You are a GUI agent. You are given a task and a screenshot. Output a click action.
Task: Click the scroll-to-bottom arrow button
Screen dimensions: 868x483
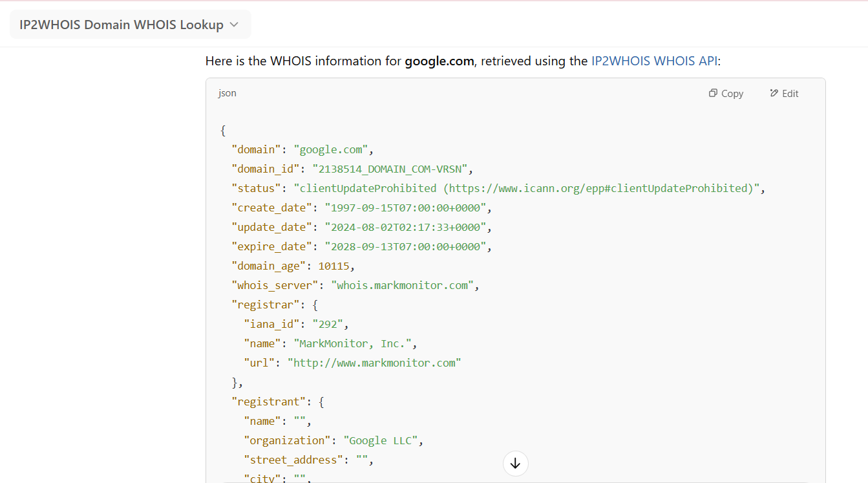515,463
